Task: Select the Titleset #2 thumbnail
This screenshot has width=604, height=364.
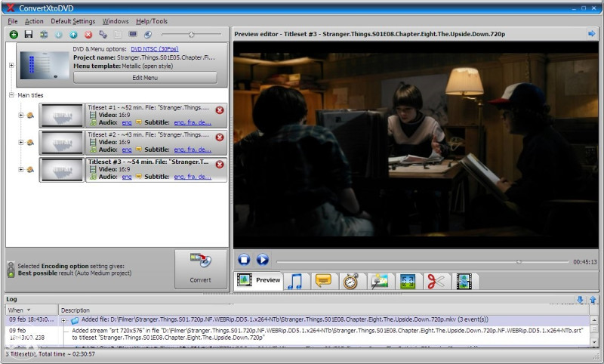Action: pyautogui.click(x=62, y=142)
